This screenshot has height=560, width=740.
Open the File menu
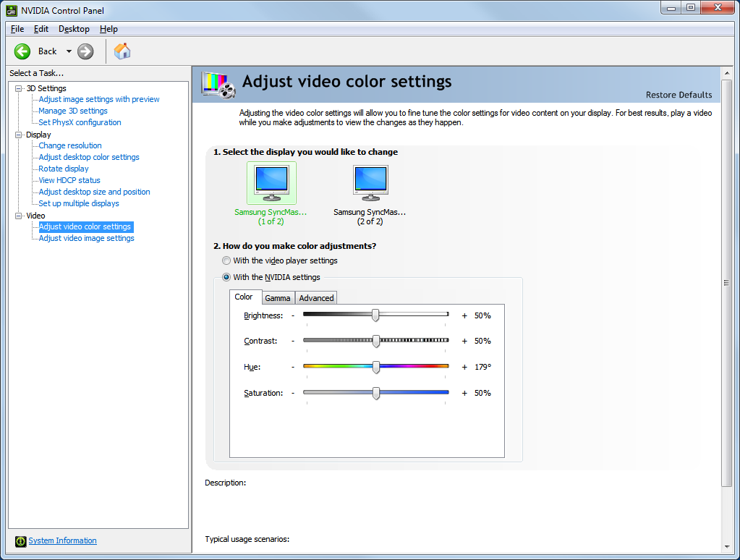pos(17,29)
